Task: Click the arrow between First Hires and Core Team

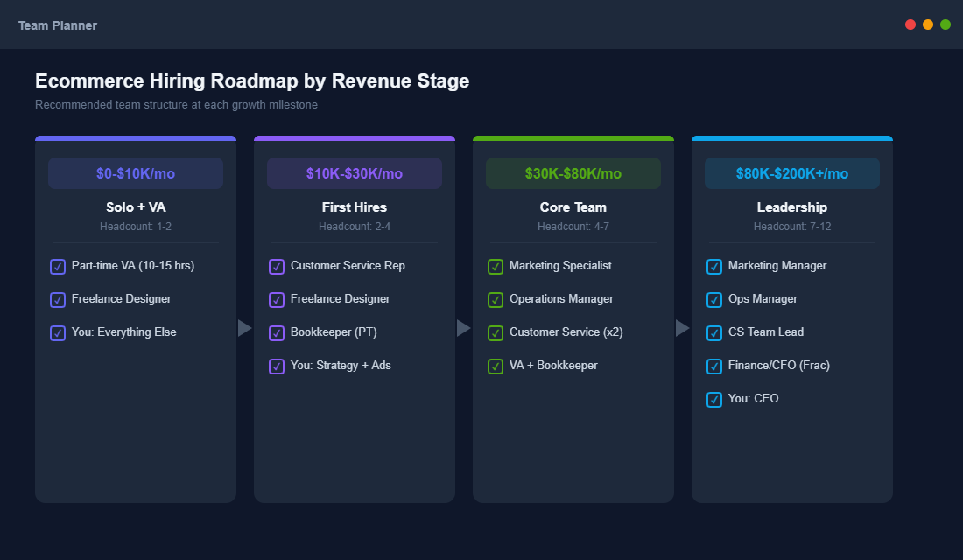Action: pyautogui.click(x=464, y=328)
